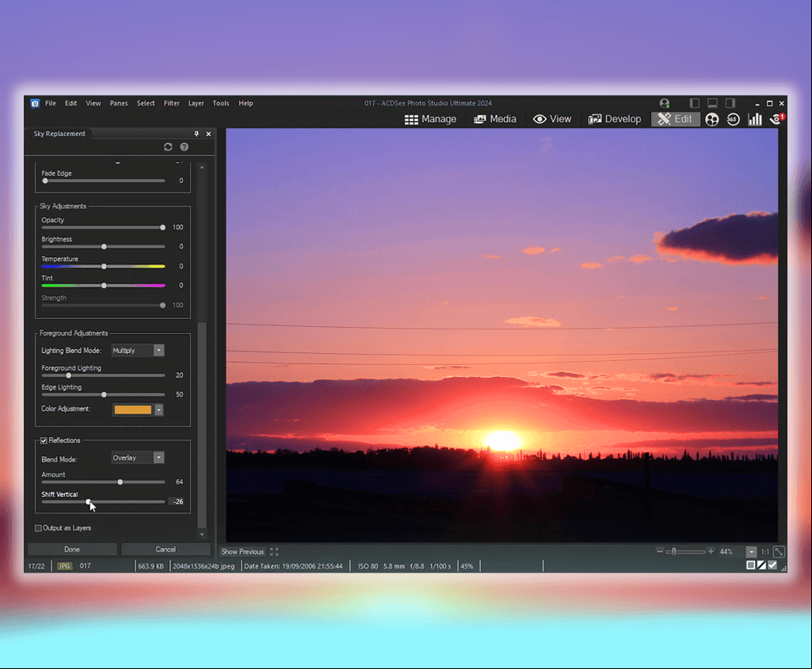Click the fit image to window icon
Image resolution: width=812 pixels, height=669 pixels.
click(779, 552)
